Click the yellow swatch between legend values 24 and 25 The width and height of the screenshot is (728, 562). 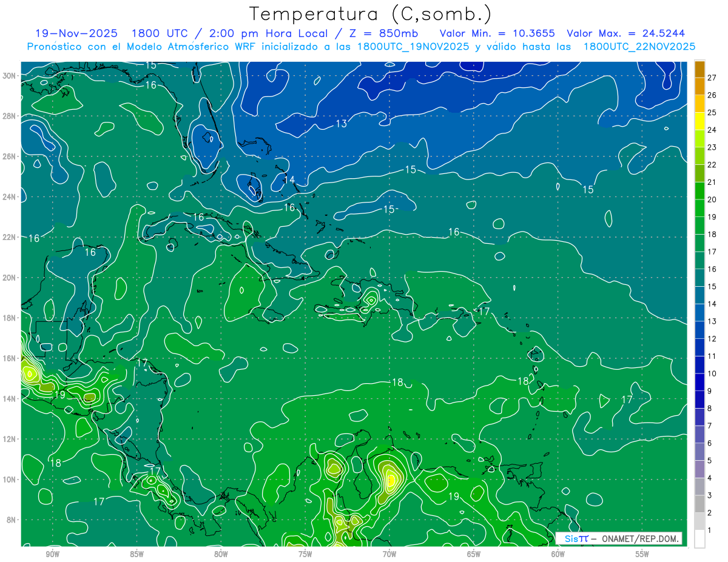coord(699,121)
